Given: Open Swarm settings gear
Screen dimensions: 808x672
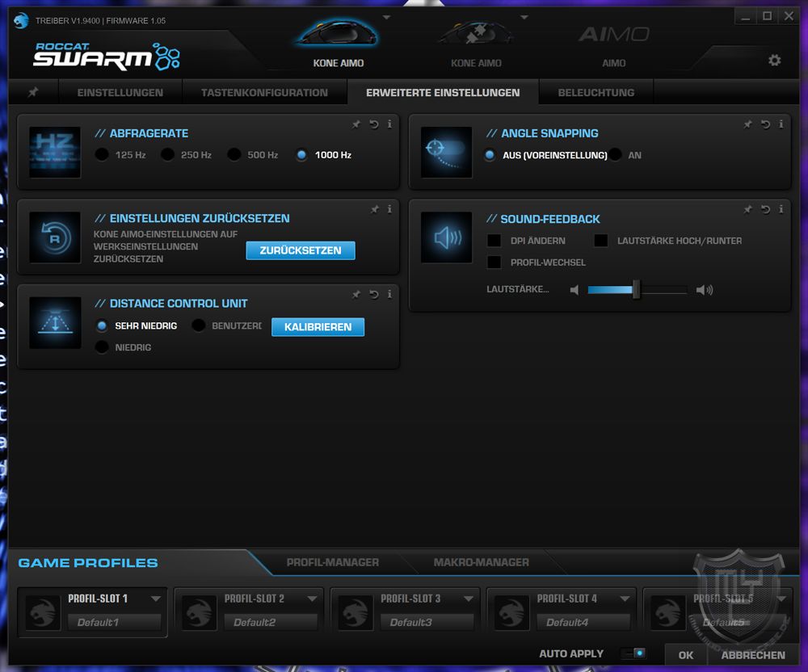Looking at the screenshot, I should coord(774,61).
